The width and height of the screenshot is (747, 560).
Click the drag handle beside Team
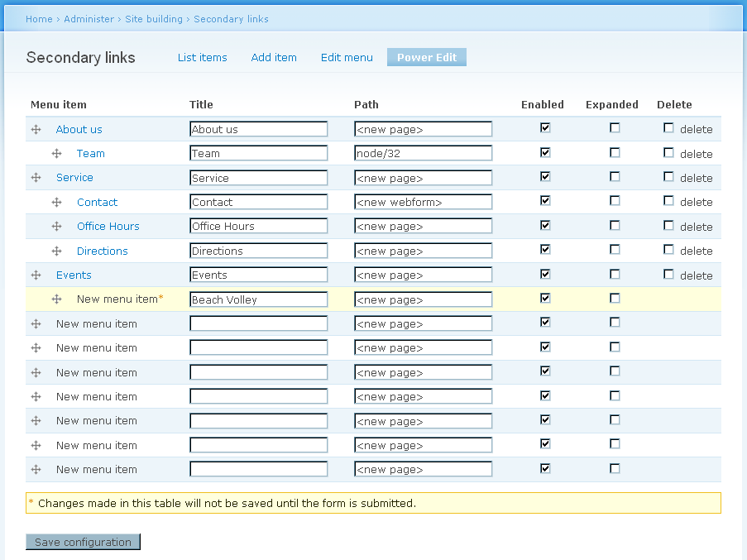(57, 153)
